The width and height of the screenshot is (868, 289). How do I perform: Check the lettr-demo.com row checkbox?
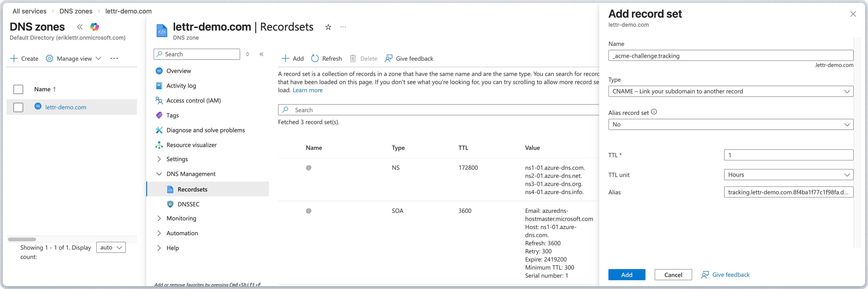pyautogui.click(x=18, y=107)
